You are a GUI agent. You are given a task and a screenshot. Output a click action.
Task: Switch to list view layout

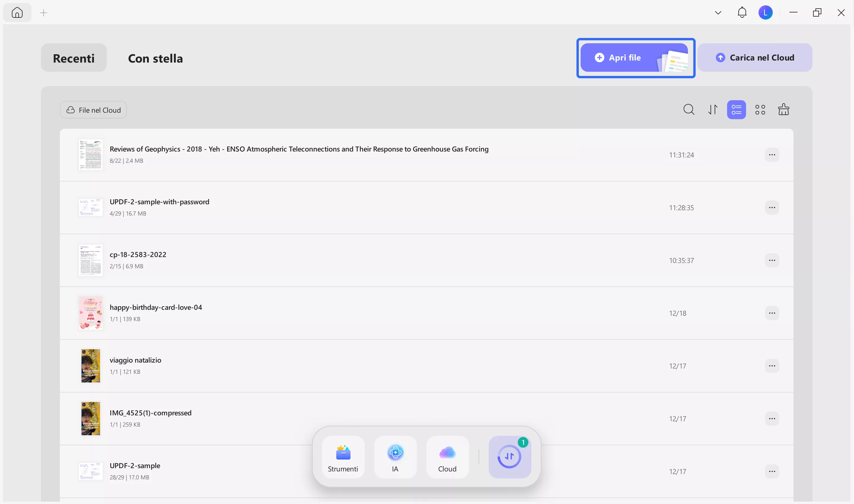[736, 110]
